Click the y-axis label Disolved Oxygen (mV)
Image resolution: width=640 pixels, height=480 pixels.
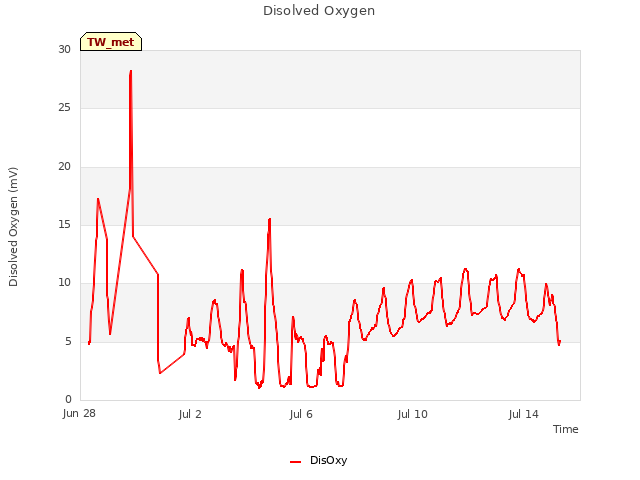click(x=13, y=227)
